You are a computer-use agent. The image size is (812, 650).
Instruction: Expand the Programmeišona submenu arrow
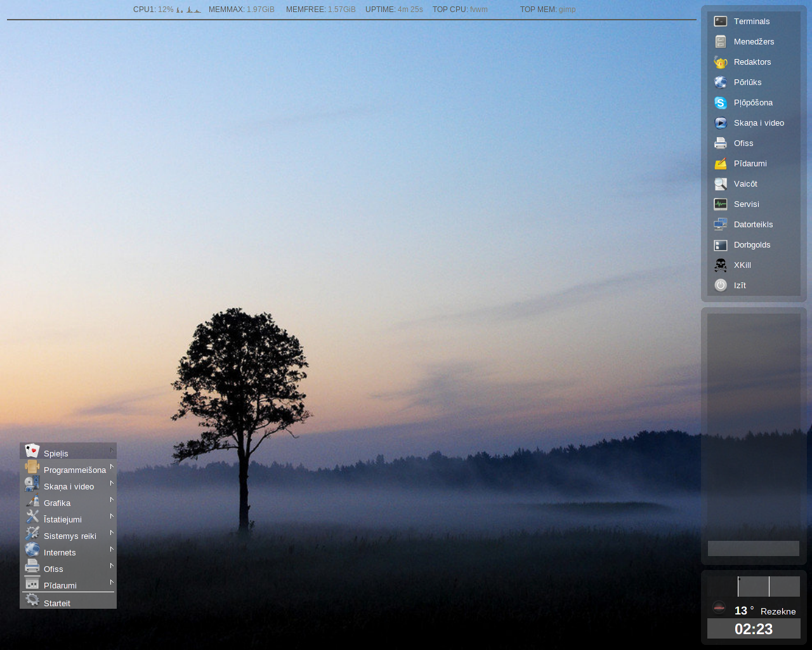coord(112,467)
